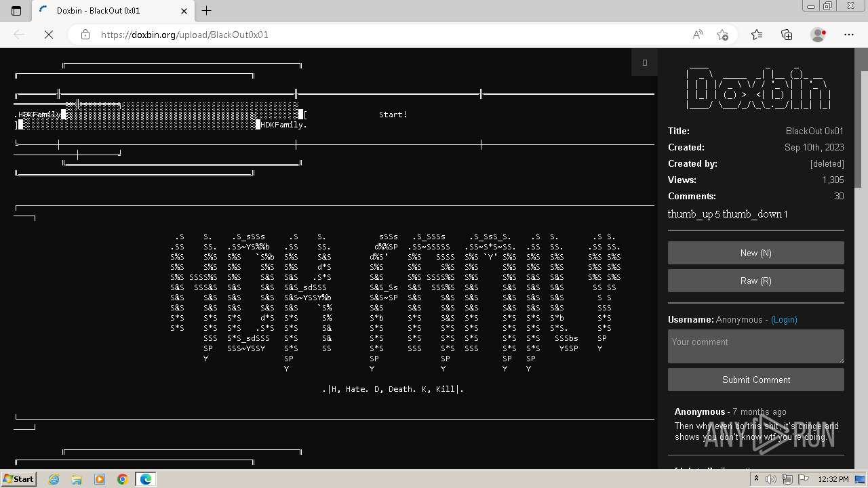
Task: Stop loading the page
Action: (49, 35)
